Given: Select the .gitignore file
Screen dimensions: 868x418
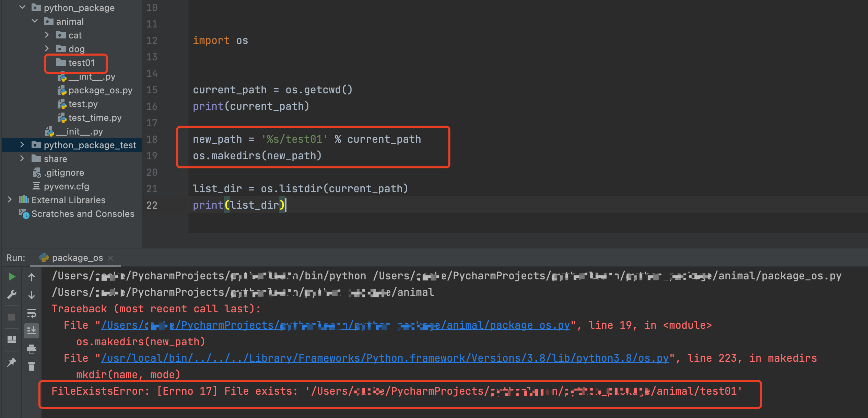Looking at the screenshot, I should click(x=58, y=173).
